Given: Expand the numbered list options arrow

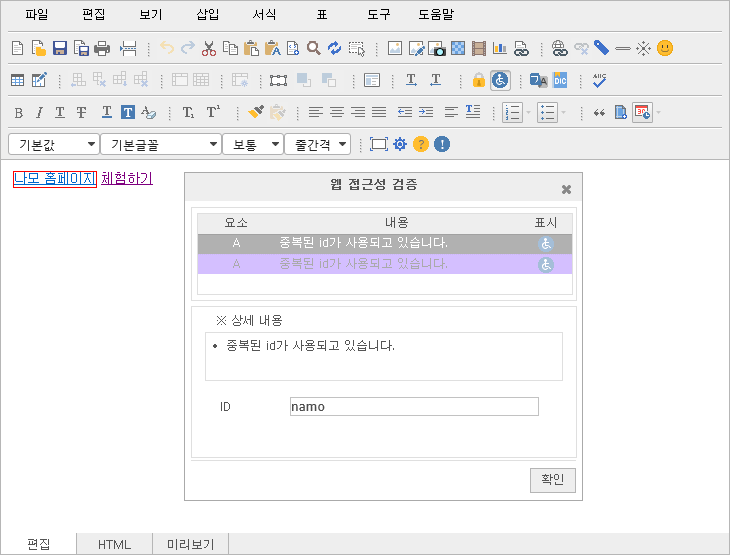Looking at the screenshot, I should coord(528,112).
